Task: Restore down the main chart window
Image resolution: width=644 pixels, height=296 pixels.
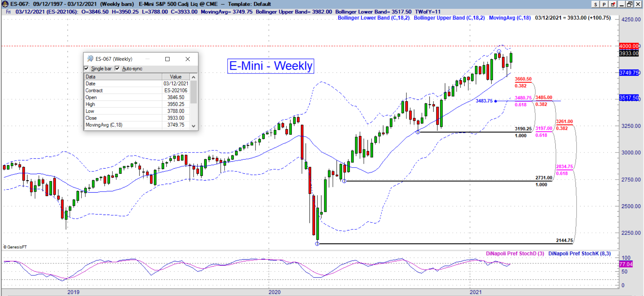Action: click(630, 4)
